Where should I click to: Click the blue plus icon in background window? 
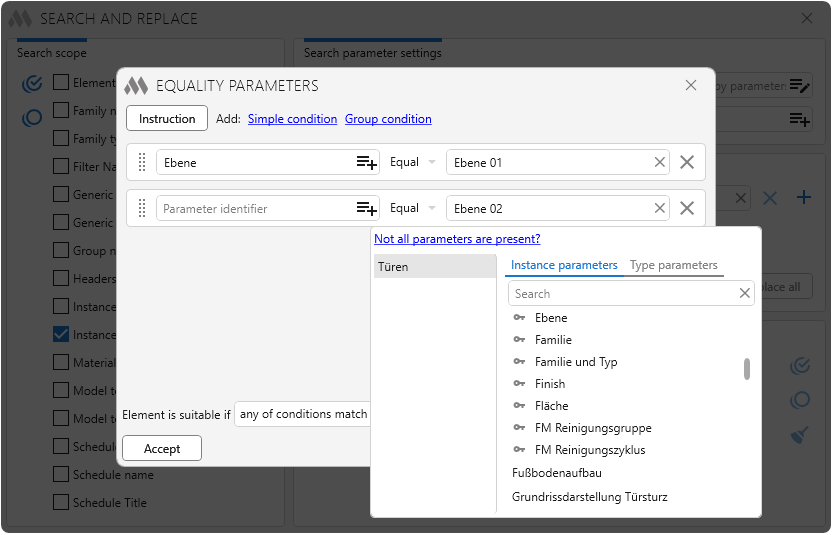804,198
